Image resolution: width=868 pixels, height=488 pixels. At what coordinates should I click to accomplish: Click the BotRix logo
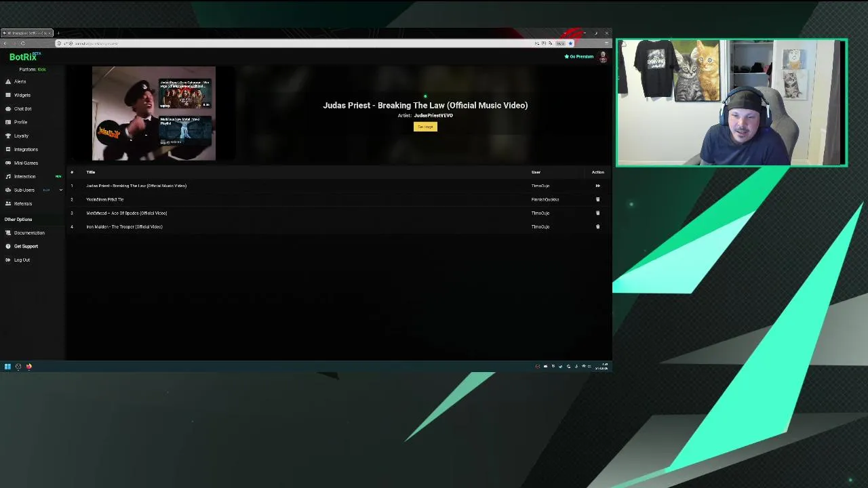click(x=24, y=57)
